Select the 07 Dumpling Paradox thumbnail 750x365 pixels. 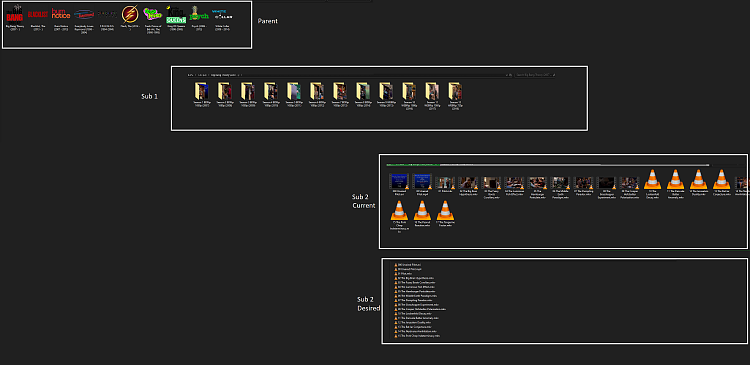583,187
